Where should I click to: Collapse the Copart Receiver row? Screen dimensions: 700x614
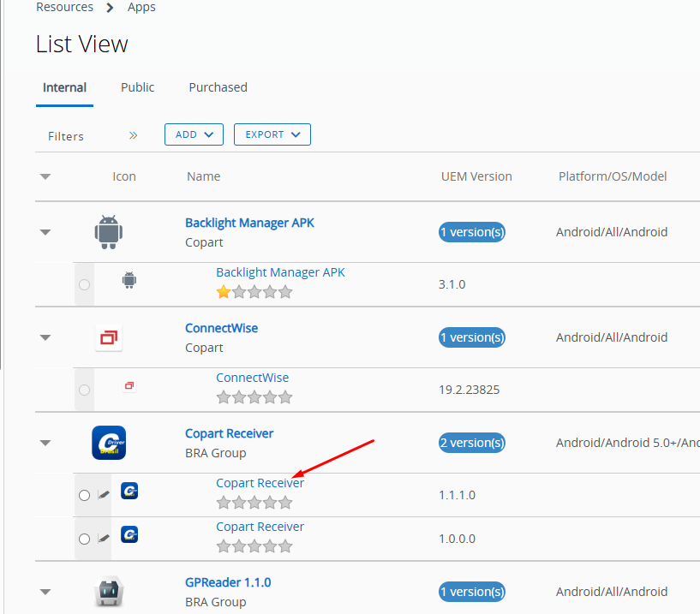click(x=45, y=443)
